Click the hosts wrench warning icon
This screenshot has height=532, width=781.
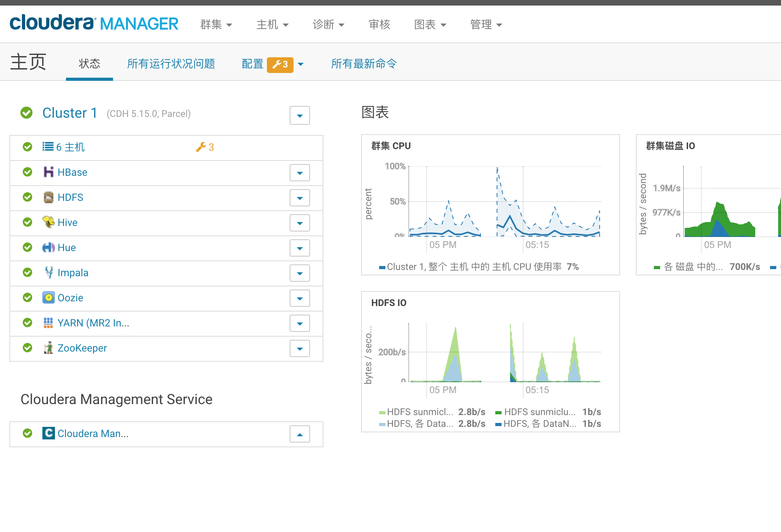[201, 147]
